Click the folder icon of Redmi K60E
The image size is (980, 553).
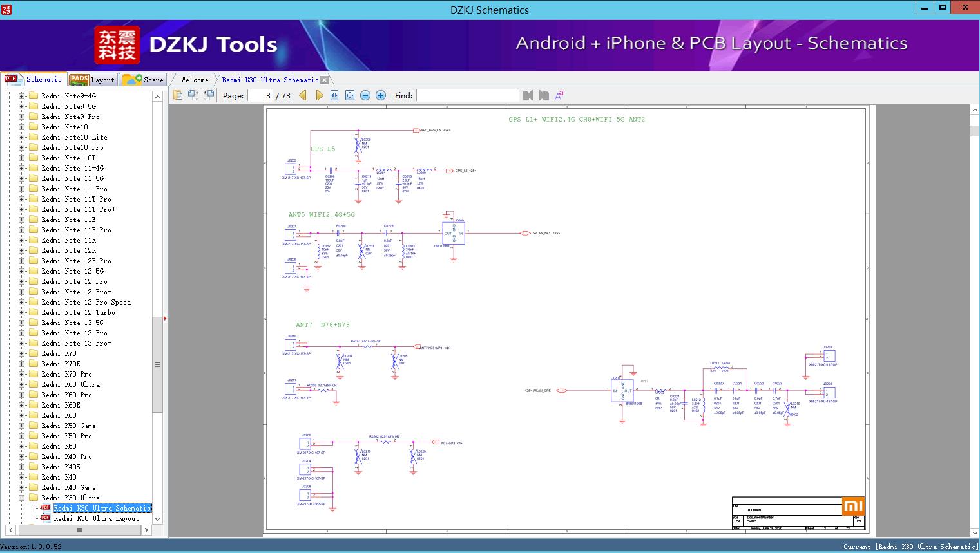pyautogui.click(x=34, y=405)
